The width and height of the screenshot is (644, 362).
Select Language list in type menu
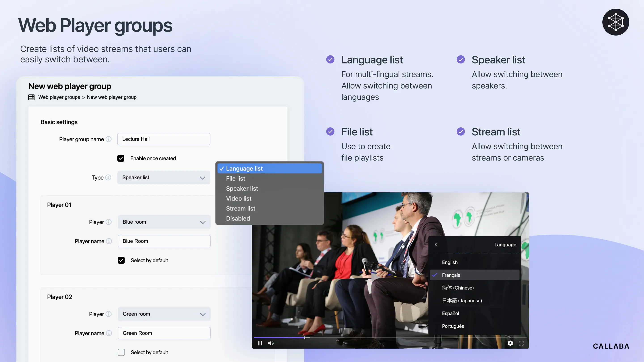pyautogui.click(x=269, y=169)
